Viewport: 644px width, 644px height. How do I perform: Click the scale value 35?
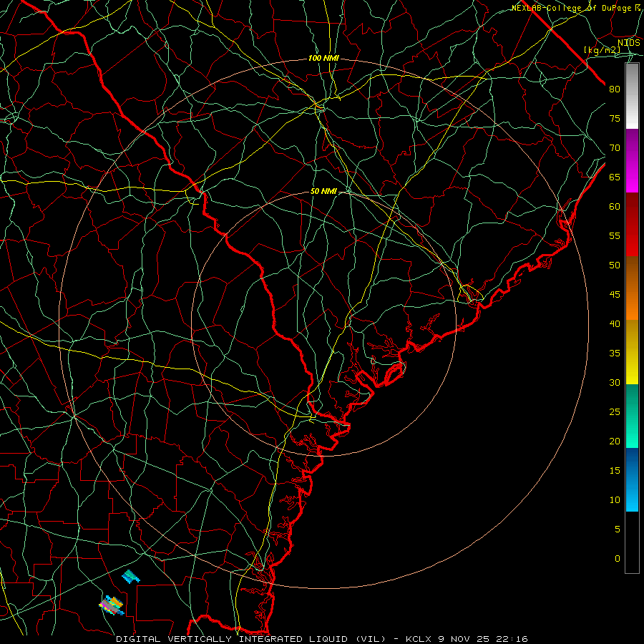[x=615, y=353]
